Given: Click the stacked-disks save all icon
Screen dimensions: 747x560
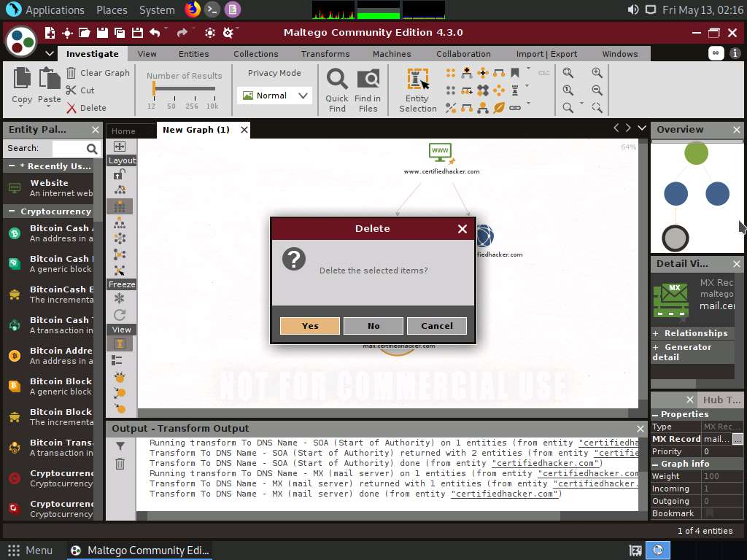Looking at the screenshot, I should click(120, 32).
